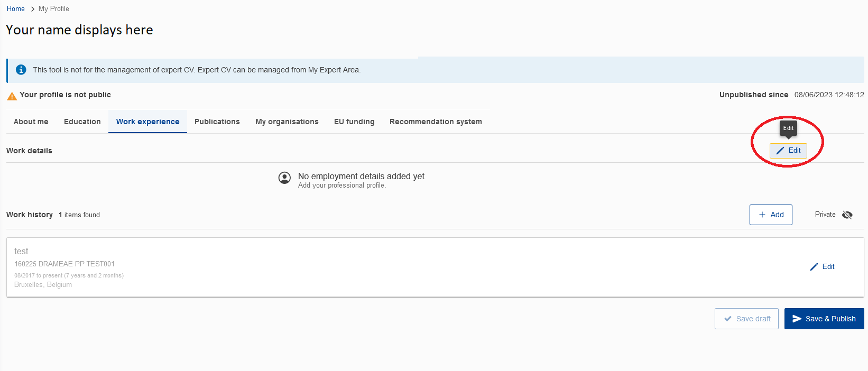
Task: Click the Save & Publish button
Action: tap(824, 319)
